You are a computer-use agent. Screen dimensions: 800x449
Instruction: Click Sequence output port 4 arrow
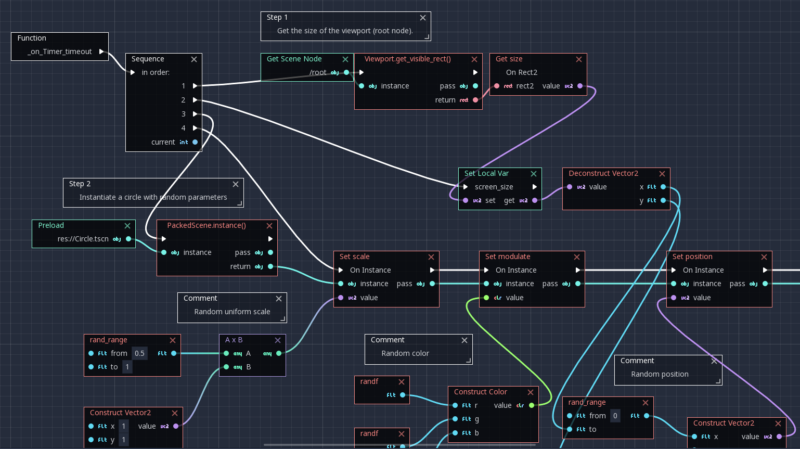click(196, 128)
